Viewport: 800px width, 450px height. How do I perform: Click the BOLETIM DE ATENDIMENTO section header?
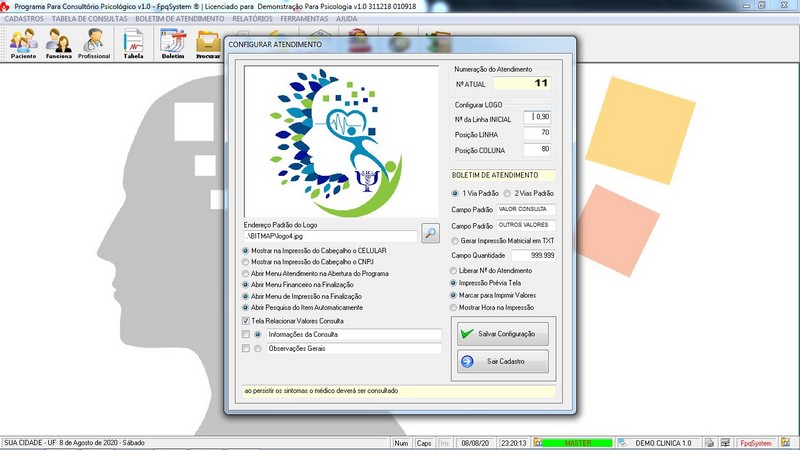click(503, 175)
